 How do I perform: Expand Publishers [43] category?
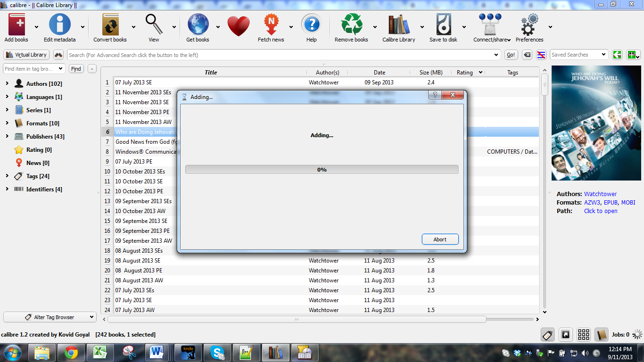tap(7, 137)
